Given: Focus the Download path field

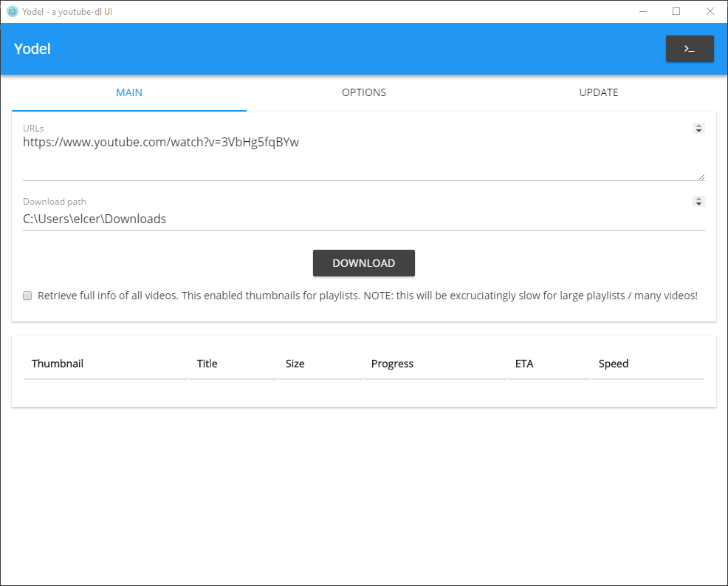Looking at the screenshot, I should (x=364, y=219).
